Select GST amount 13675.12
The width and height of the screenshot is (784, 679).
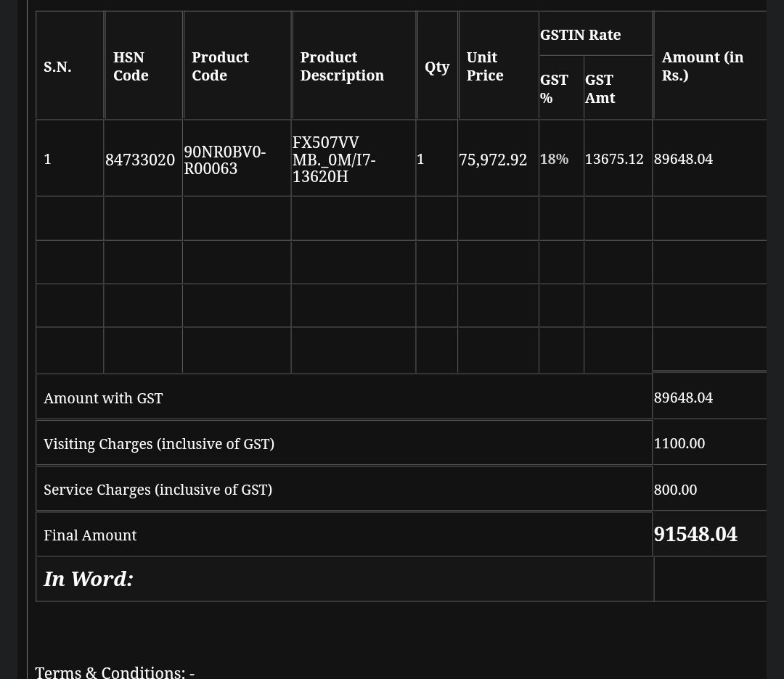pos(614,160)
